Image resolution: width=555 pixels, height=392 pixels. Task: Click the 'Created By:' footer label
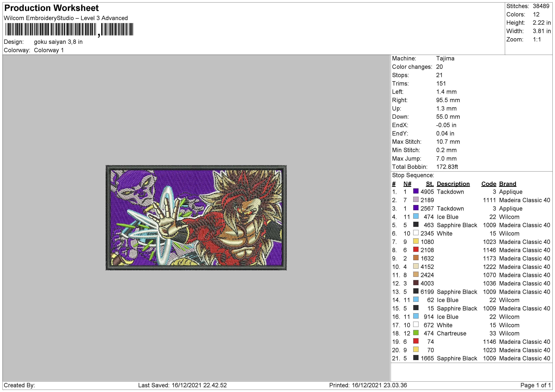tap(19, 385)
